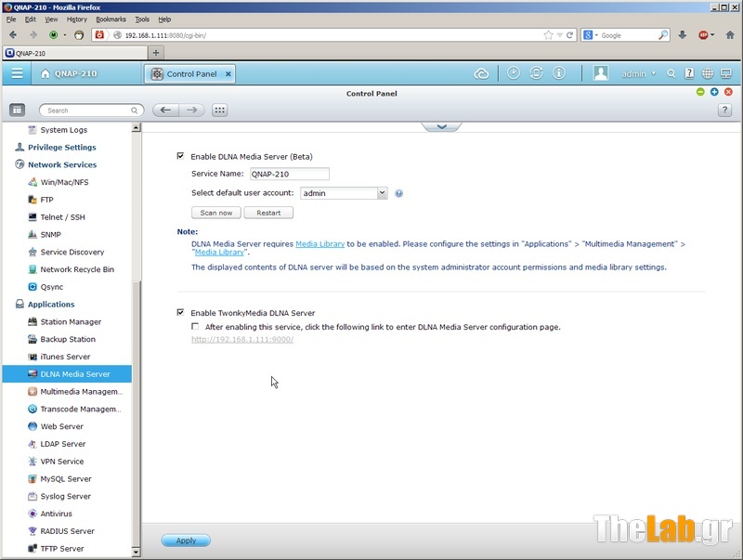
Task: Open Control Panel help button
Action: [x=724, y=111]
